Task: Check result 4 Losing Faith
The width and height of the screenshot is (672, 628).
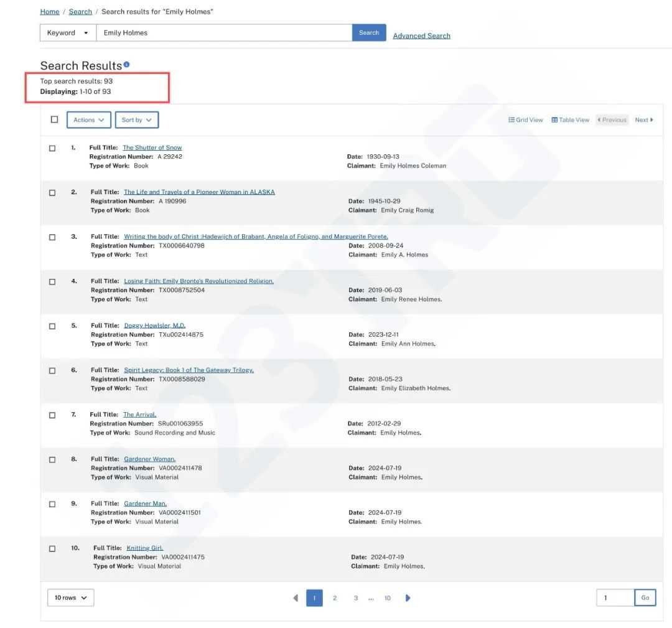Action: pos(52,282)
